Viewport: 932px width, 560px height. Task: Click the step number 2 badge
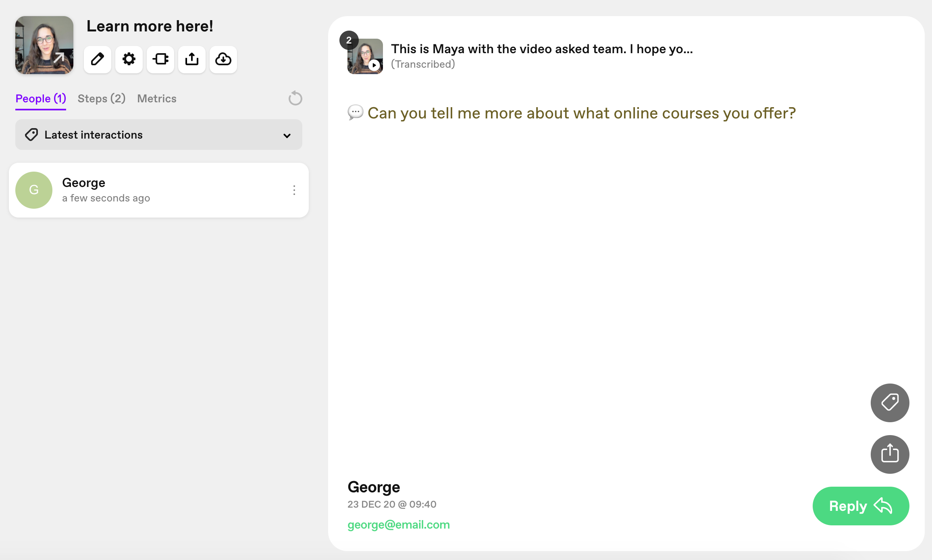point(349,40)
